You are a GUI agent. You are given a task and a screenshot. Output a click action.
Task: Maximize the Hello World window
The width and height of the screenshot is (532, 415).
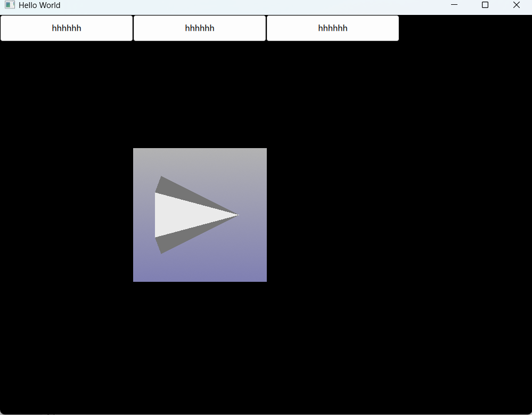click(485, 5)
